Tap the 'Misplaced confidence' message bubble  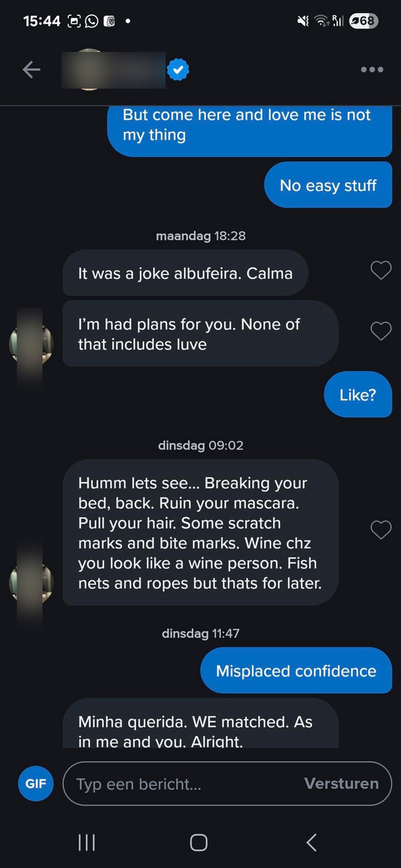[x=296, y=671]
